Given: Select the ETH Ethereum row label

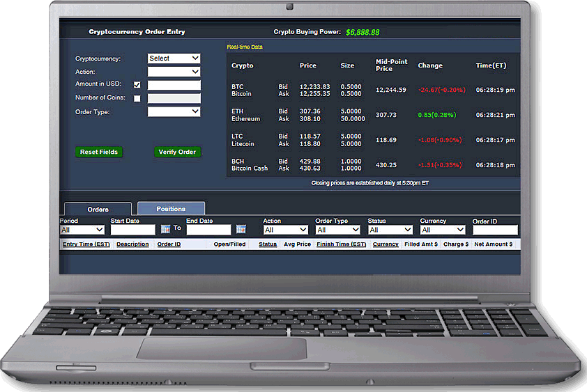Looking at the screenshot, I should click(x=245, y=115).
